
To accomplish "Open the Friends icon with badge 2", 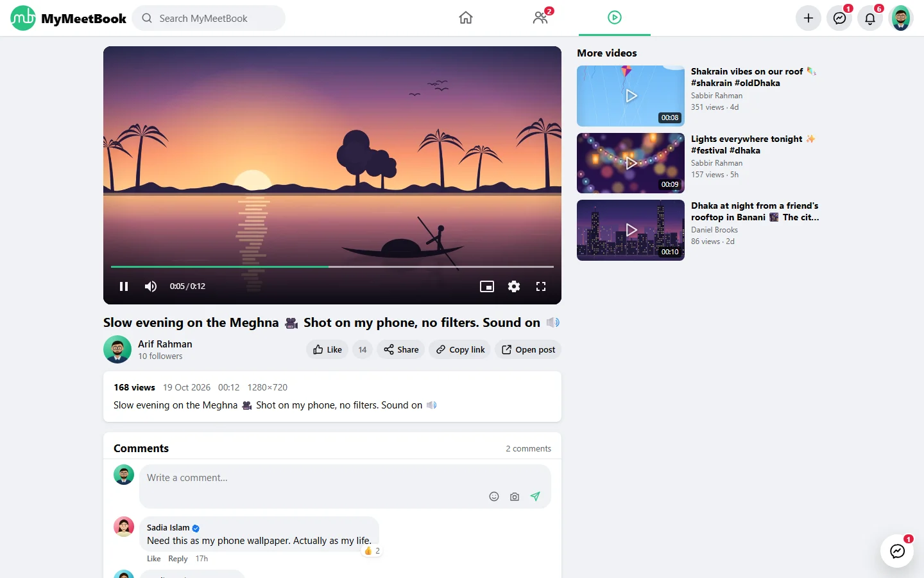I will pos(540,18).
